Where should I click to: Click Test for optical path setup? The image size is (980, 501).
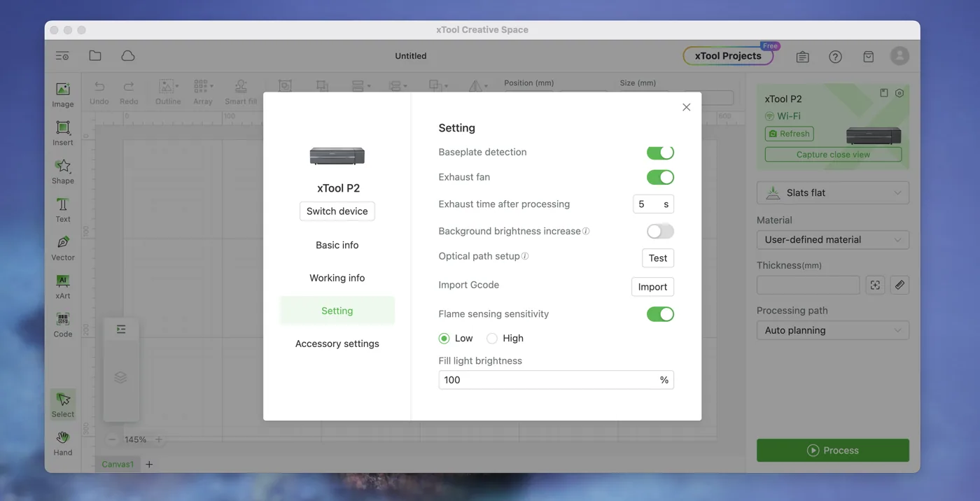(658, 258)
